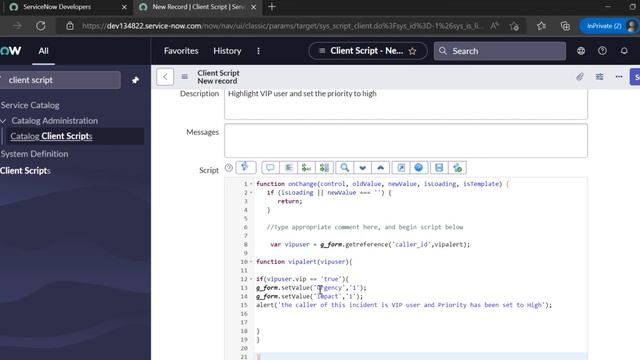Fold code at line 1 arrow

251,184
